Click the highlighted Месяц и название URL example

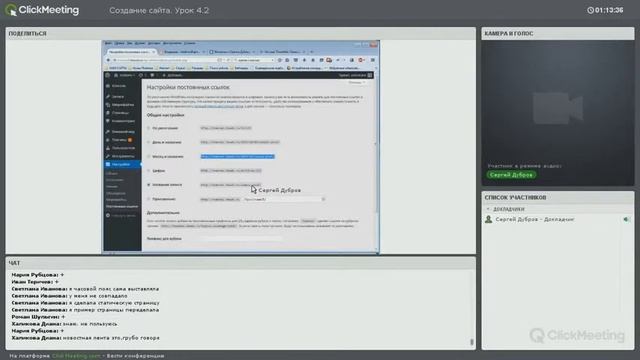(237, 156)
